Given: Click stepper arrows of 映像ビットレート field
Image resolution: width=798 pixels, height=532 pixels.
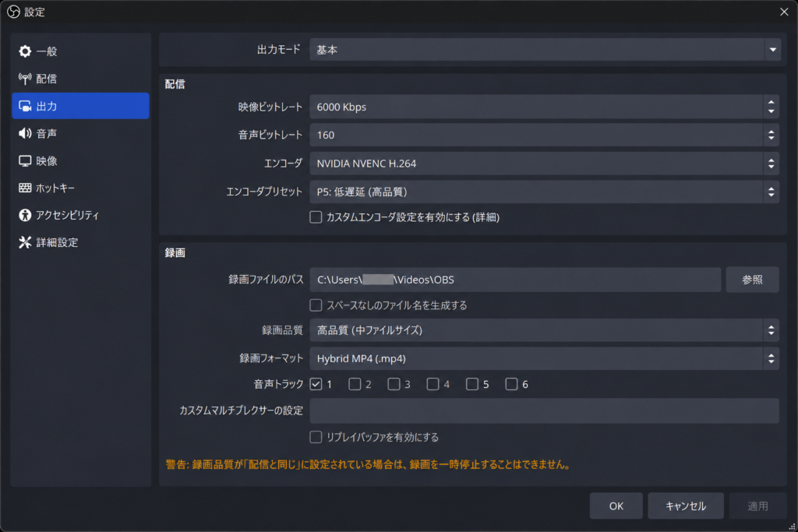Looking at the screenshot, I should pyautogui.click(x=771, y=107).
